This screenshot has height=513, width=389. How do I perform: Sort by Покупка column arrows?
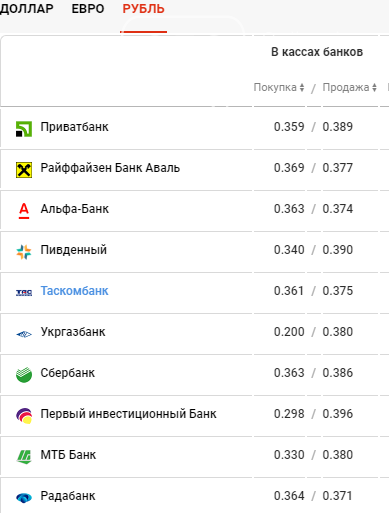pos(302,87)
